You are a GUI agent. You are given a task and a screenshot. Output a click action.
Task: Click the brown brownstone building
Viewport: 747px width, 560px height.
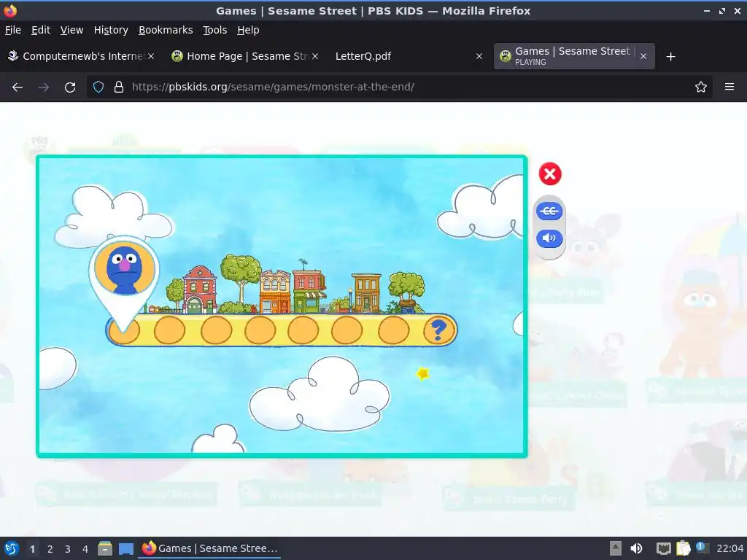tap(366, 293)
